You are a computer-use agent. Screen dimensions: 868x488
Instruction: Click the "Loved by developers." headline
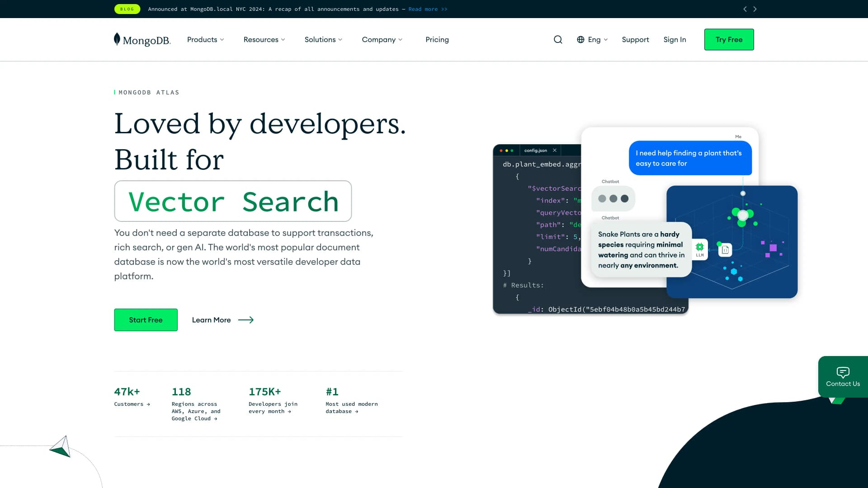pos(260,124)
